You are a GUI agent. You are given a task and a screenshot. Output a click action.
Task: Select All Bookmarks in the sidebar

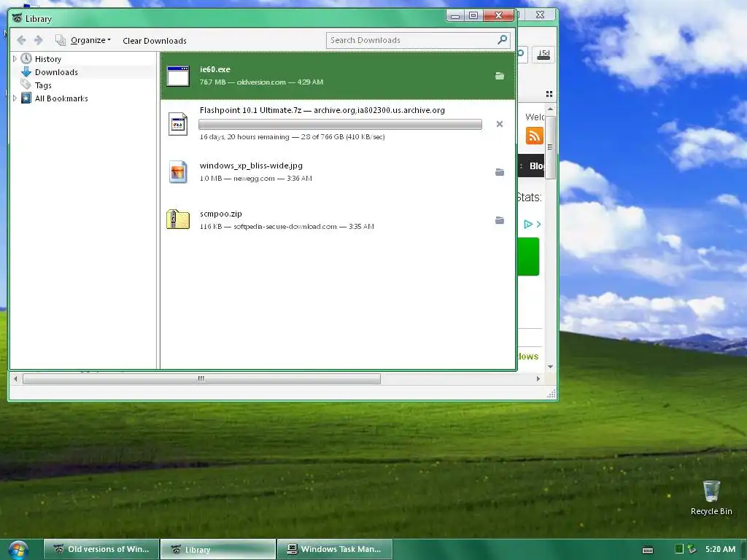(61, 98)
